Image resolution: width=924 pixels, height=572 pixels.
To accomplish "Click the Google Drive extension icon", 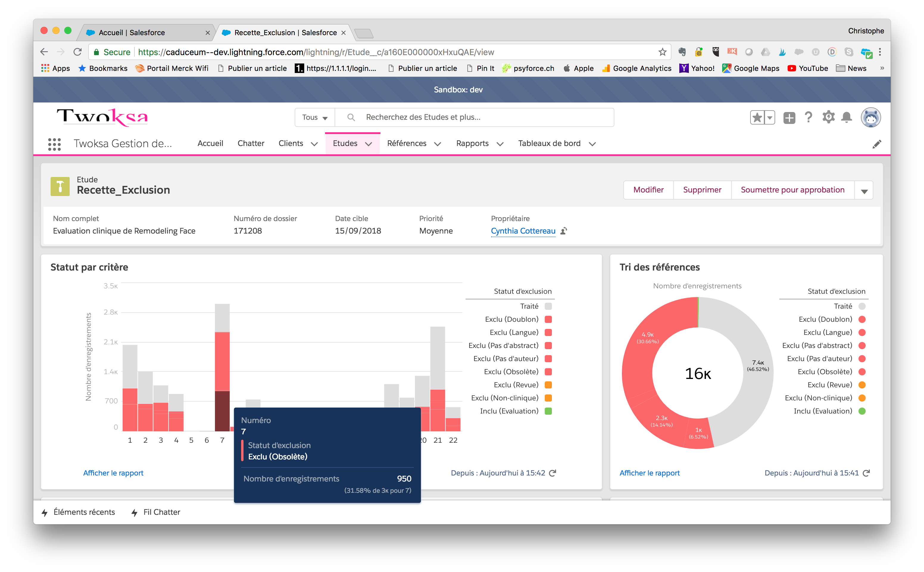I will 765,52.
